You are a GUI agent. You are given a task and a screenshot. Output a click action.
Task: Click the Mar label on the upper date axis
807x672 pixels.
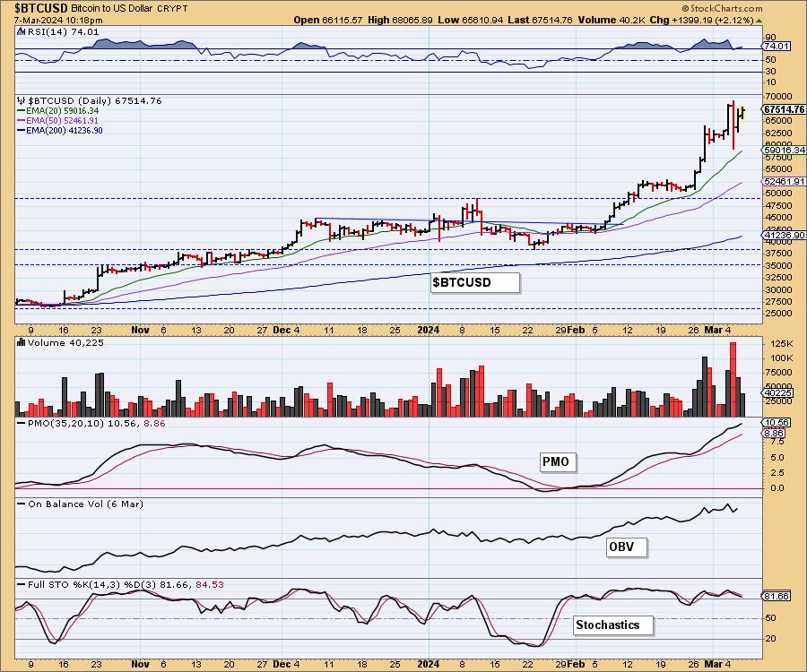(714, 330)
